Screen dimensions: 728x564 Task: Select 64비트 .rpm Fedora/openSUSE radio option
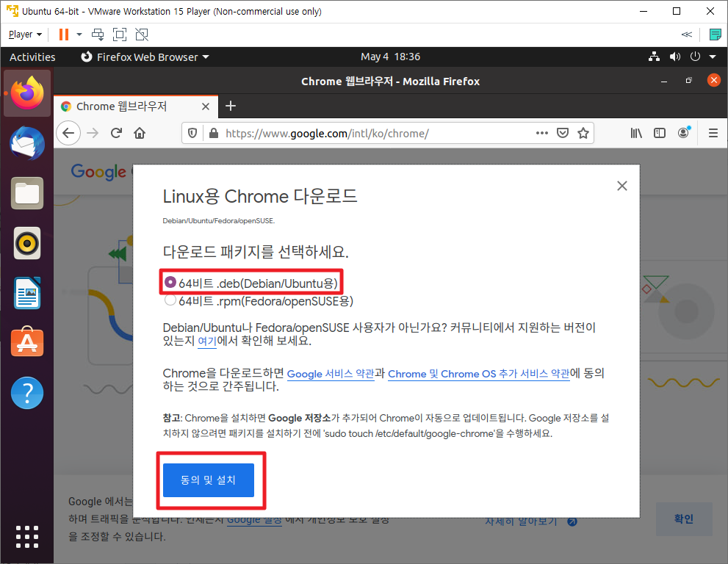pyautogui.click(x=170, y=300)
